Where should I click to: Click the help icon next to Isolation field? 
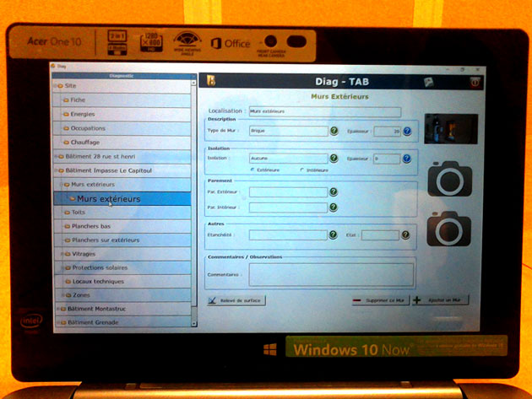[334, 158]
